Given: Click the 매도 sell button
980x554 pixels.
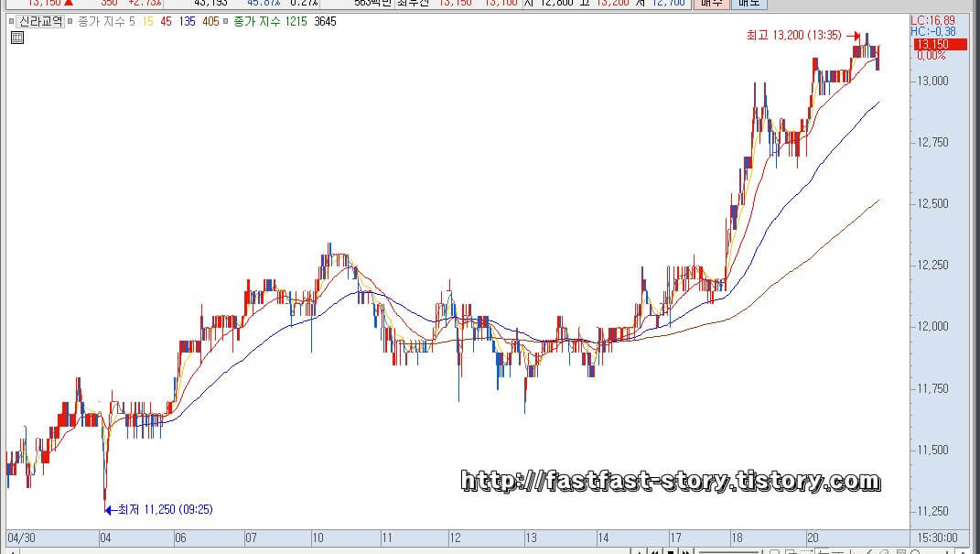Looking at the screenshot, I should (x=748, y=3).
